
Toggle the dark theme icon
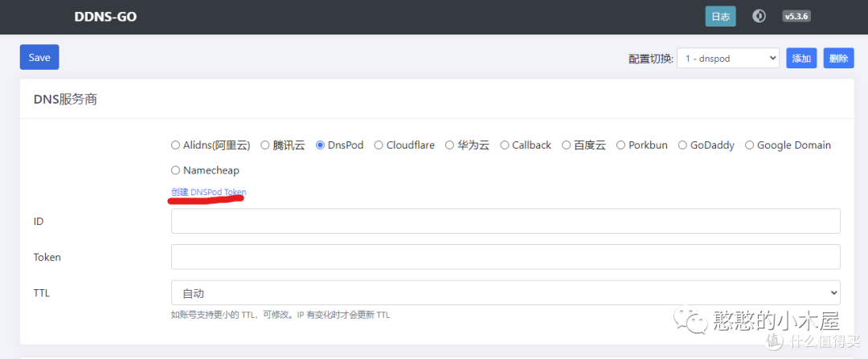click(759, 16)
